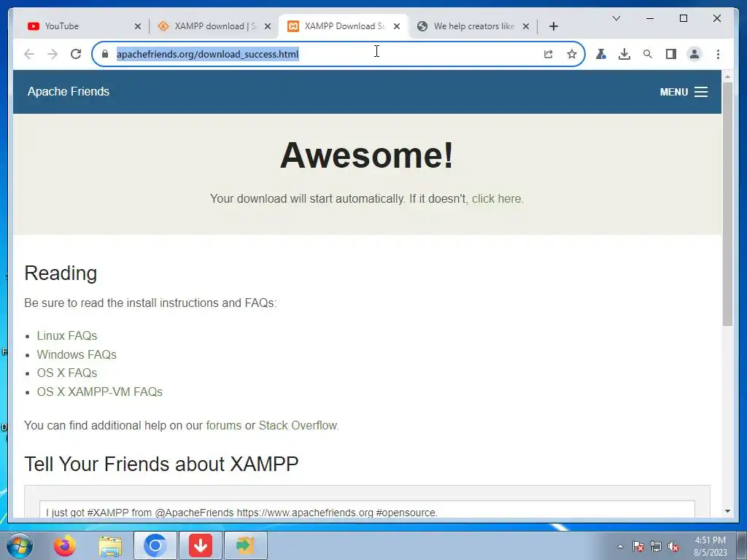
Task: Open OS X XAMPP-VM FAQs link
Action: coord(99,392)
